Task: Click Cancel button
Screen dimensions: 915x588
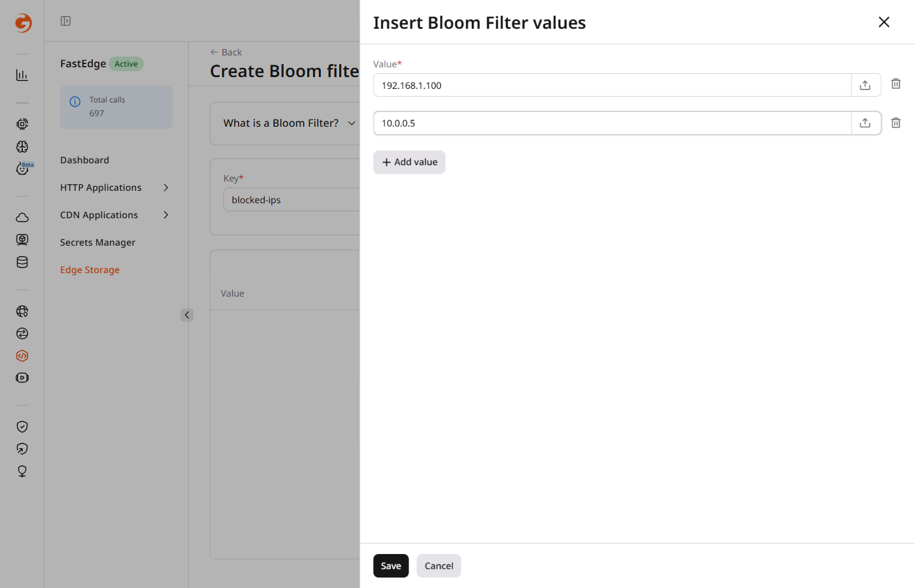Action: pyautogui.click(x=439, y=566)
